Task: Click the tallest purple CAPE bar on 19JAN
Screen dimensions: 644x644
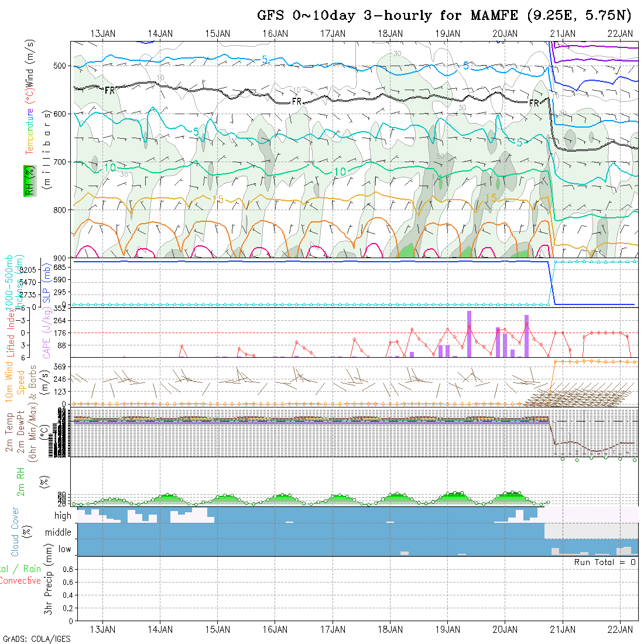Action: pos(469,334)
